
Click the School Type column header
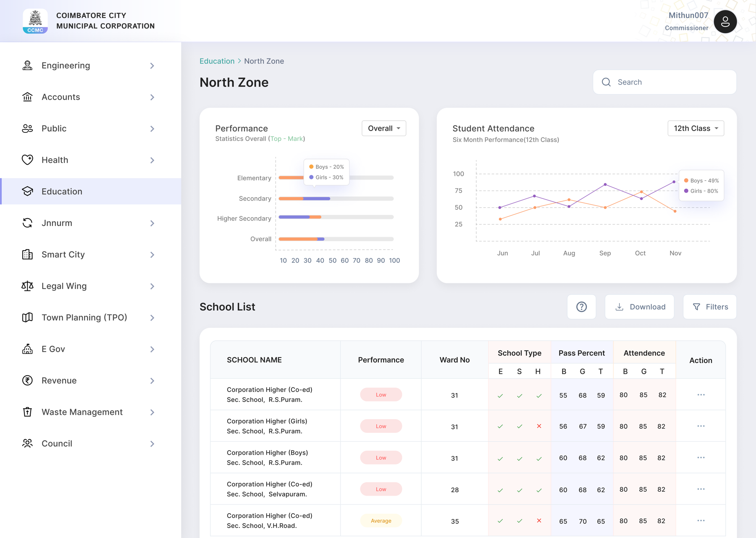(x=520, y=353)
